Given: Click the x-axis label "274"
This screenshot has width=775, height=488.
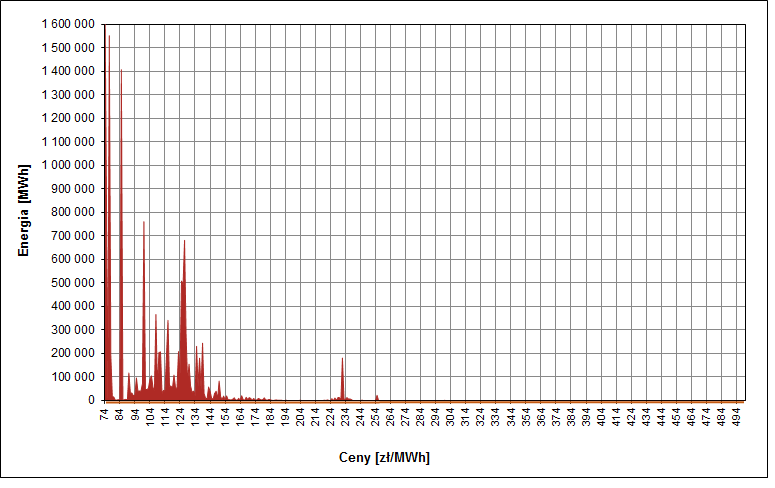Looking at the screenshot, I should pyautogui.click(x=405, y=417).
